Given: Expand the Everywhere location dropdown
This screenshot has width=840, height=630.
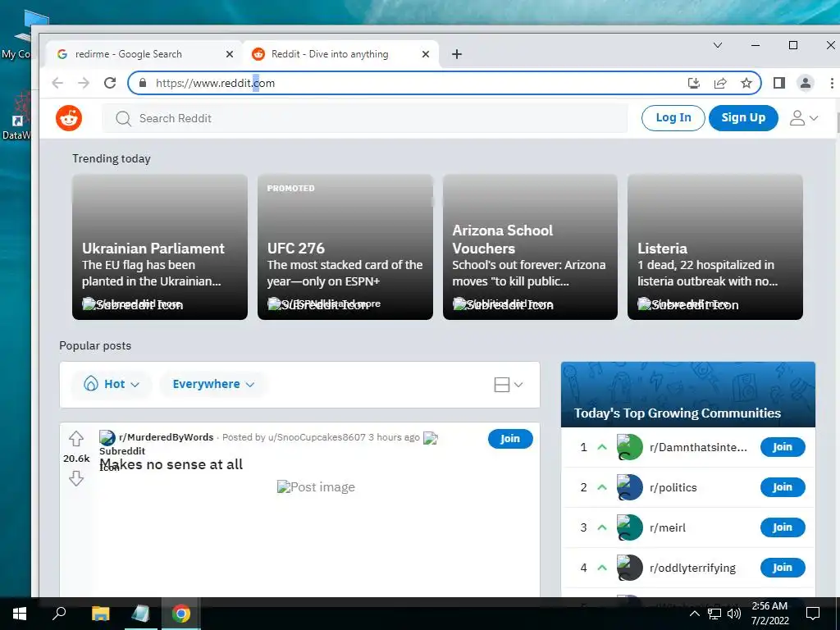Looking at the screenshot, I should point(213,384).
